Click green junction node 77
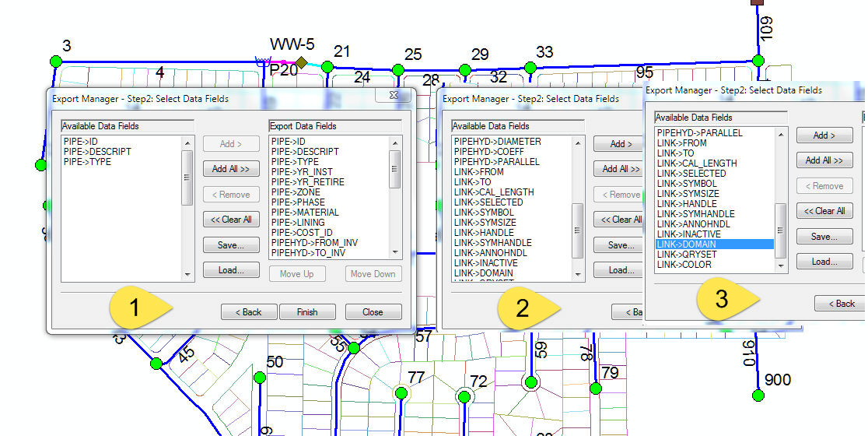Image resolution: width=868 pixels, height=436 pixels. pyautogui.click(x=401, y=392)
